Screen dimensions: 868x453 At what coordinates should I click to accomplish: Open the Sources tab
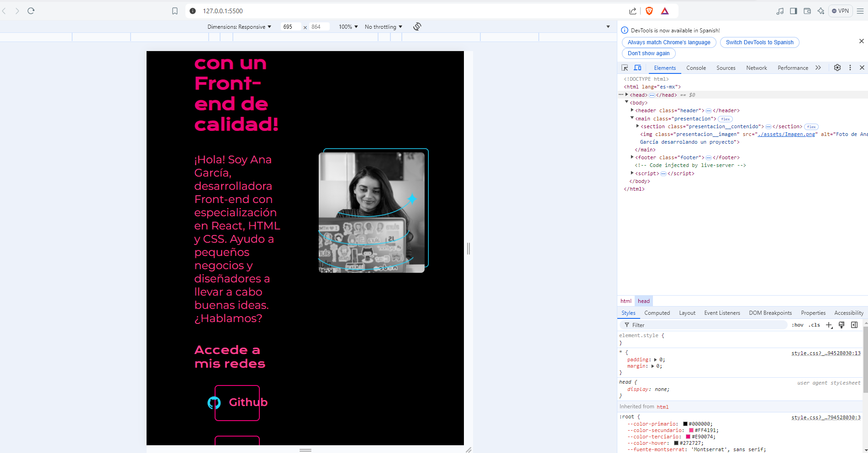pyautogui.click(x=726, y=68)
